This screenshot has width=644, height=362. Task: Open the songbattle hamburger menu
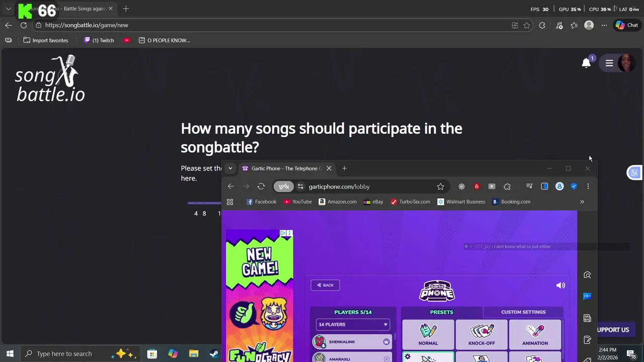(609, 63)
